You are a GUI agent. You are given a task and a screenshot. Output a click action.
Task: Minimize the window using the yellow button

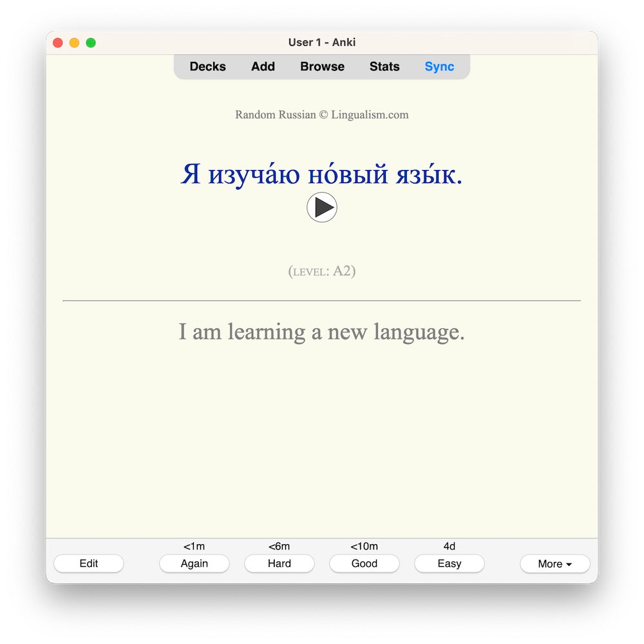[74, 43]
